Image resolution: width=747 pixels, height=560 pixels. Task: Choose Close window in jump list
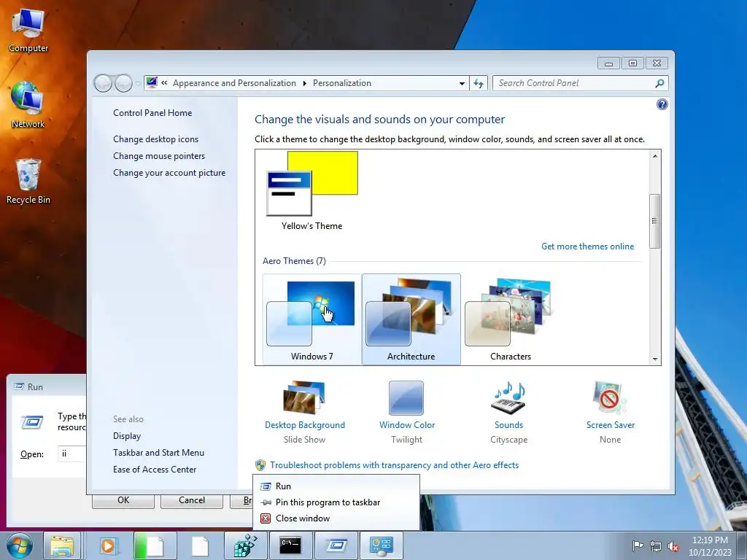click(336, 518)
